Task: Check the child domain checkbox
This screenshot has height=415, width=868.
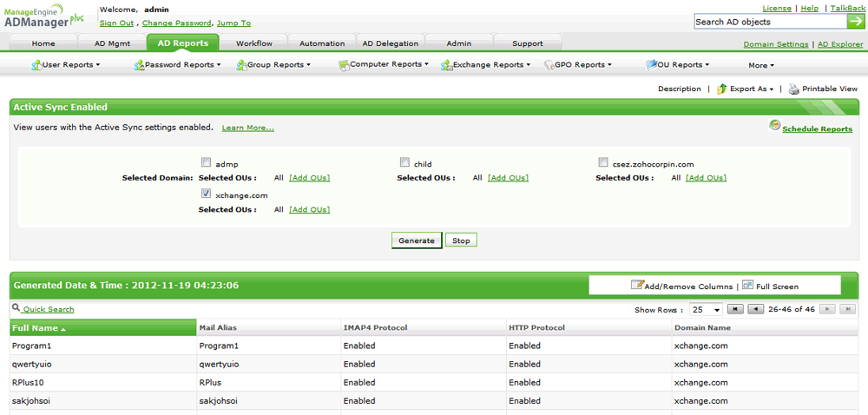Action: 404,162
